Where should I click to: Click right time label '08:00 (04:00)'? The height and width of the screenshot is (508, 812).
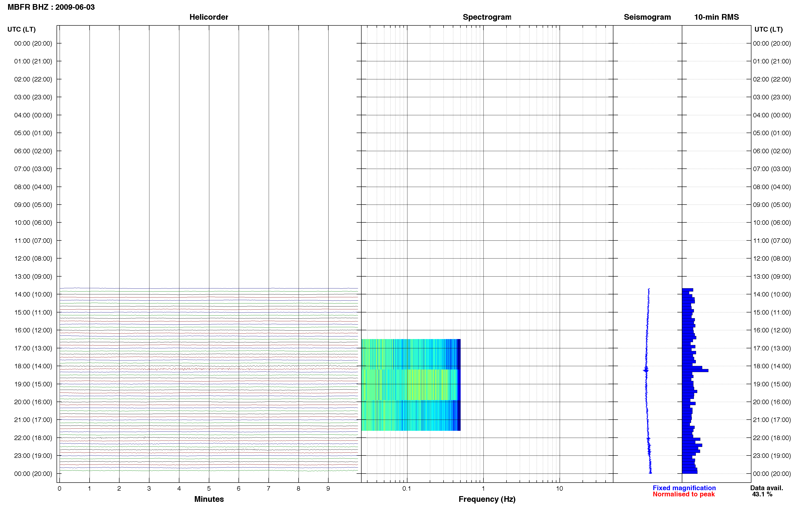772,187
